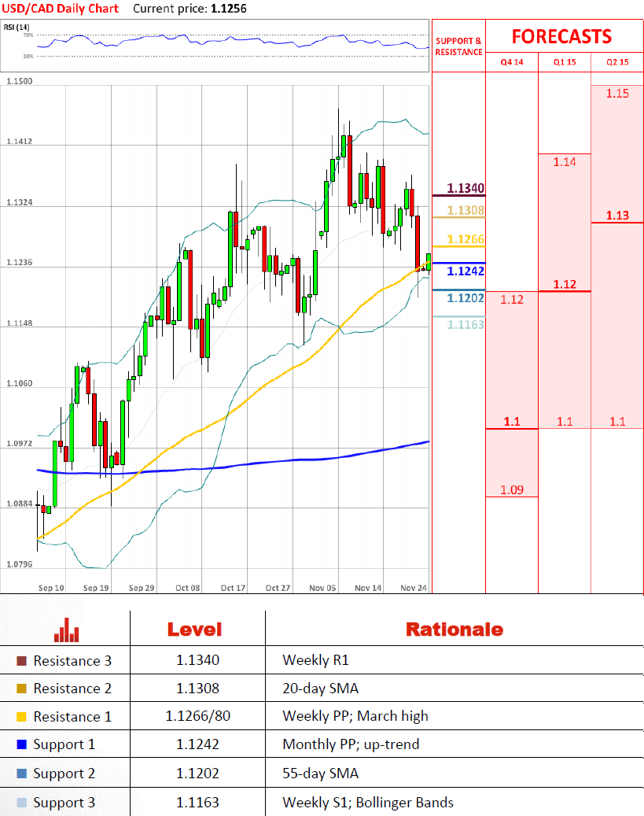The width and height of the screenshot is (644, 816).
Task: Click the Support 1 row label
Action: tap(64, 744)
